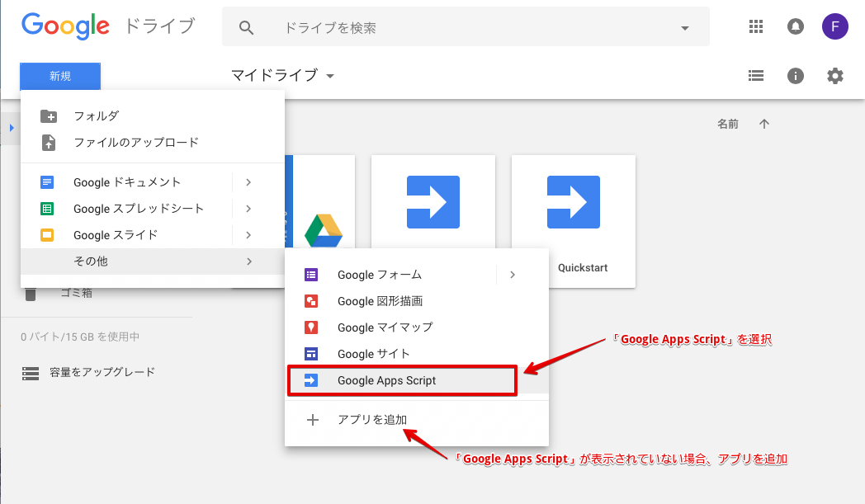Open the Google apps grid icon
The height and width of the screenshot is (504, 865).
point(756,27)
